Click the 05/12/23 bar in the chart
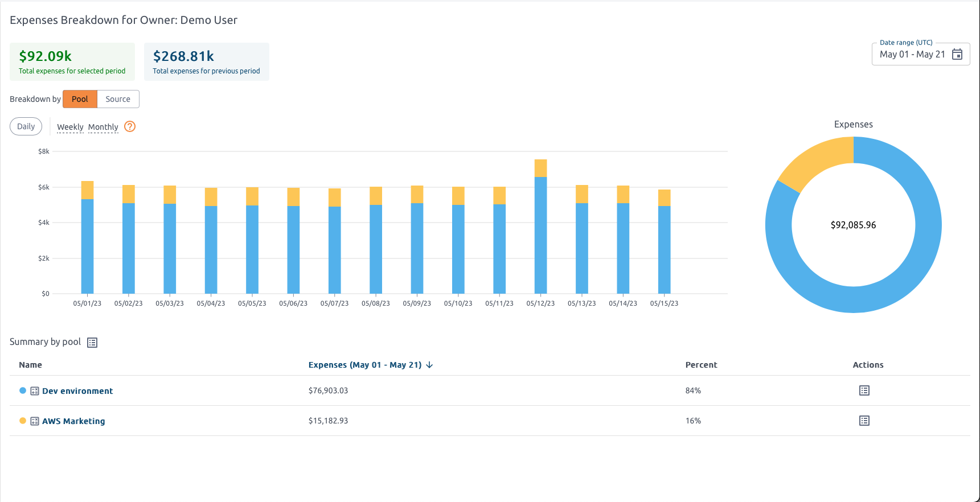980x502 pixels. tap(540, 233)
